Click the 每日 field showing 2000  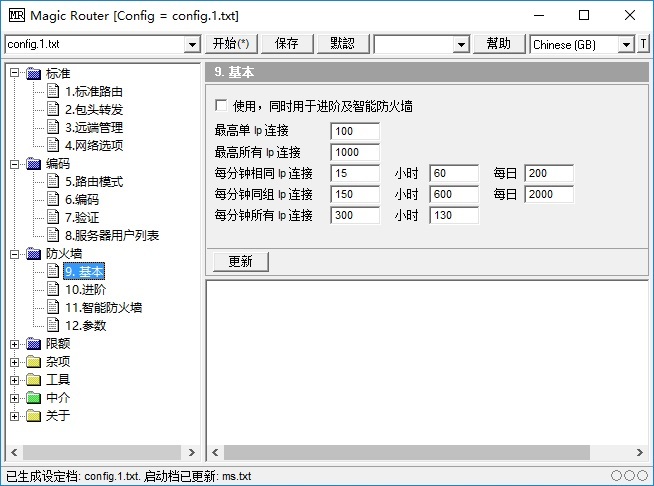coord(549,194)
